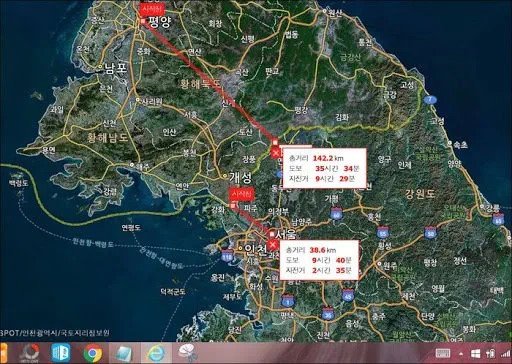Click the route 1 highway shield
The height and width of the screenshot is (364, 512).
[287, 301]
